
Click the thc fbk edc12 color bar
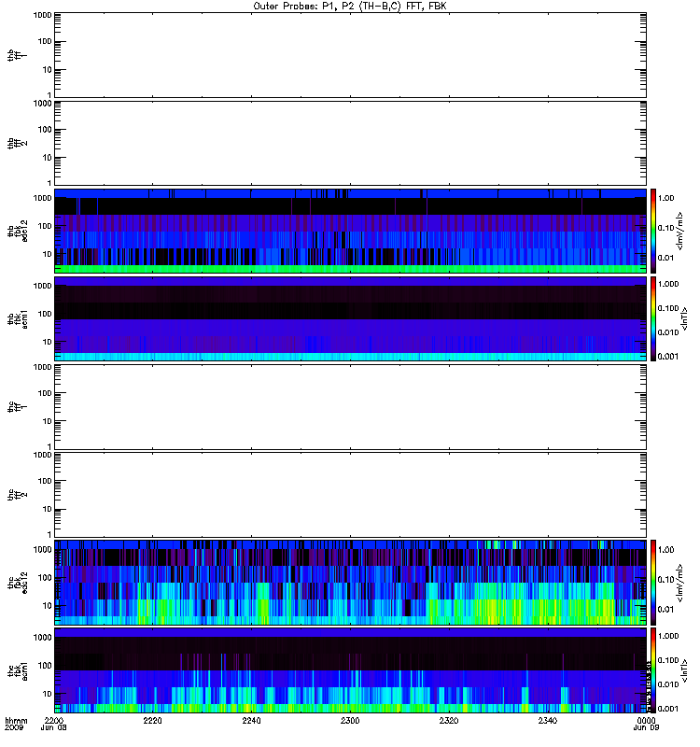coord(653,583)
